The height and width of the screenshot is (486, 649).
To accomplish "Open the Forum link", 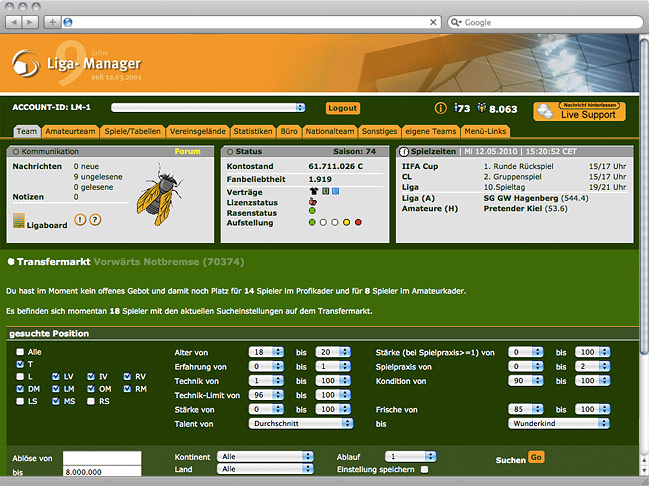I will 187,152.
